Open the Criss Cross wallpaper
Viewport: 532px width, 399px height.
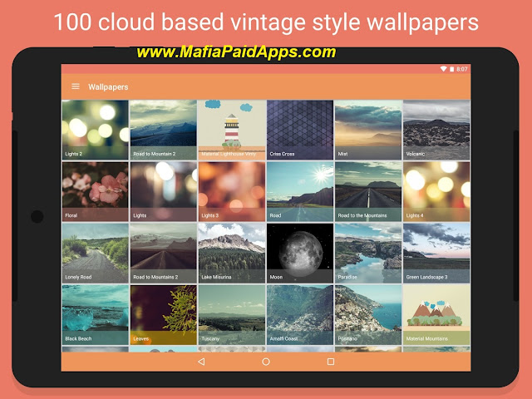pyautogui.click(x=300, y=130)
